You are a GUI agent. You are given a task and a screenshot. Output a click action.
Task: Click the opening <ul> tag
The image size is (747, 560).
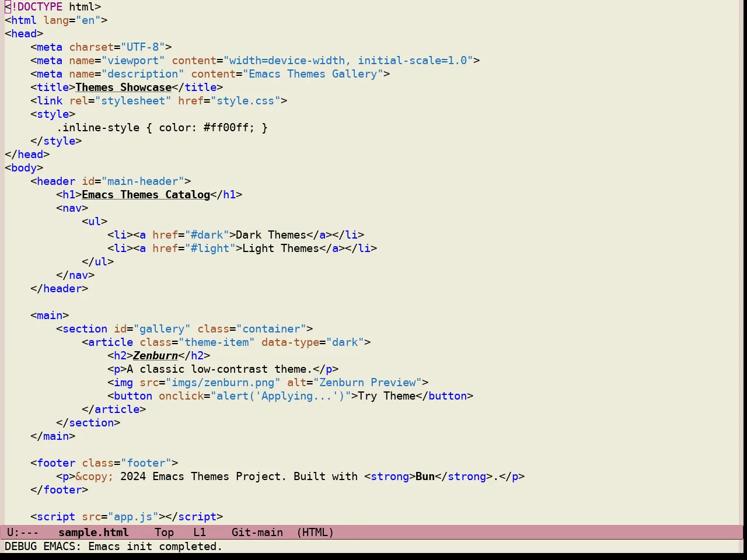(x=95, y=222)
